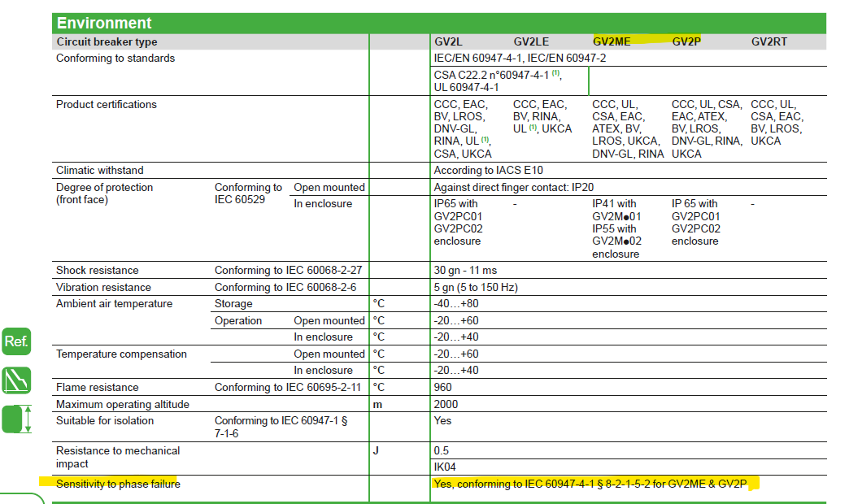
Task: Click the According to IACS E10 value
Action: [x=488, y=170]
